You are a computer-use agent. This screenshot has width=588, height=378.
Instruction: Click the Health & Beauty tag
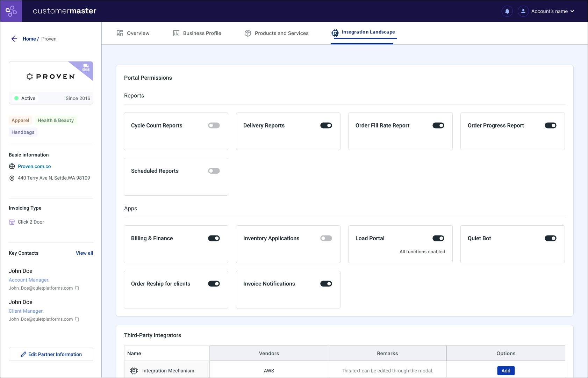click(x=56, y=120)
